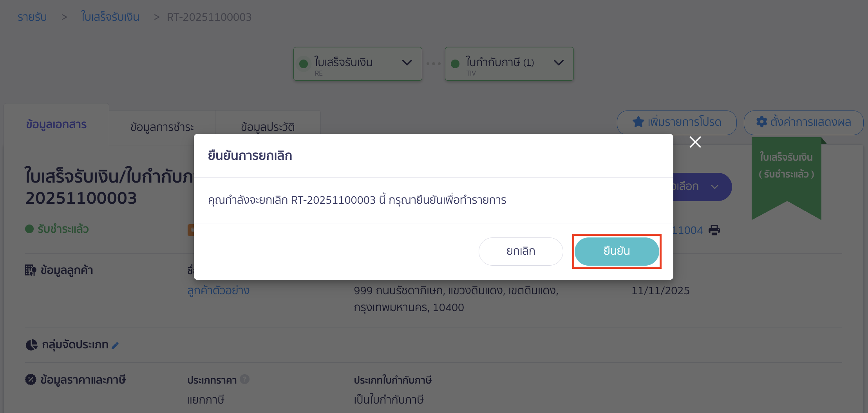This screenshot has width=868, height=413.
Task: Select the ข้อมูลลูกค้า building icon
Action: (31, 270)
